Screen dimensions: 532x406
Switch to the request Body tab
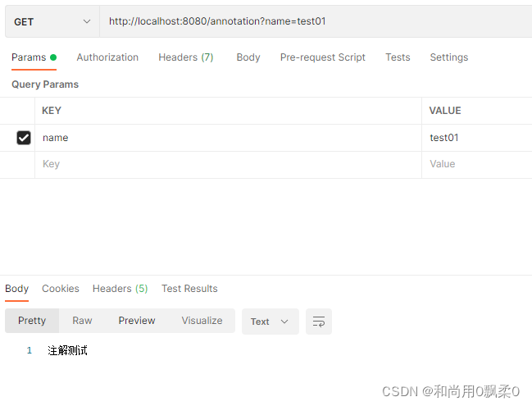[248, 57]
